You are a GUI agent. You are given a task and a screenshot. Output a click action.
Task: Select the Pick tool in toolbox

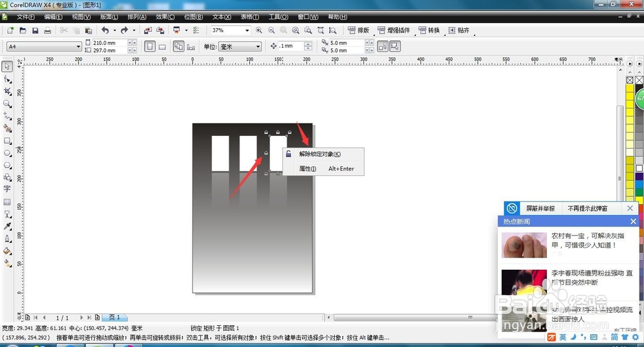pyautogui.click(x=7, y=66)
